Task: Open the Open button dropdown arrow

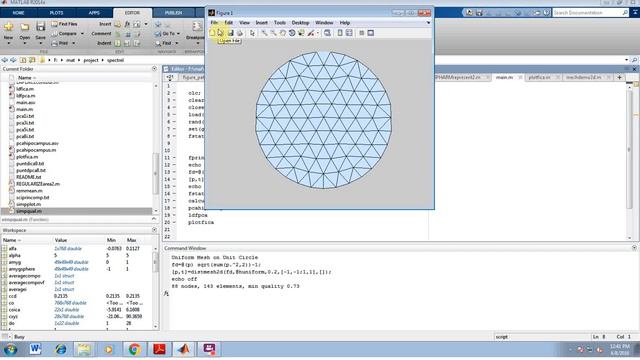Action: coord(25,43)
